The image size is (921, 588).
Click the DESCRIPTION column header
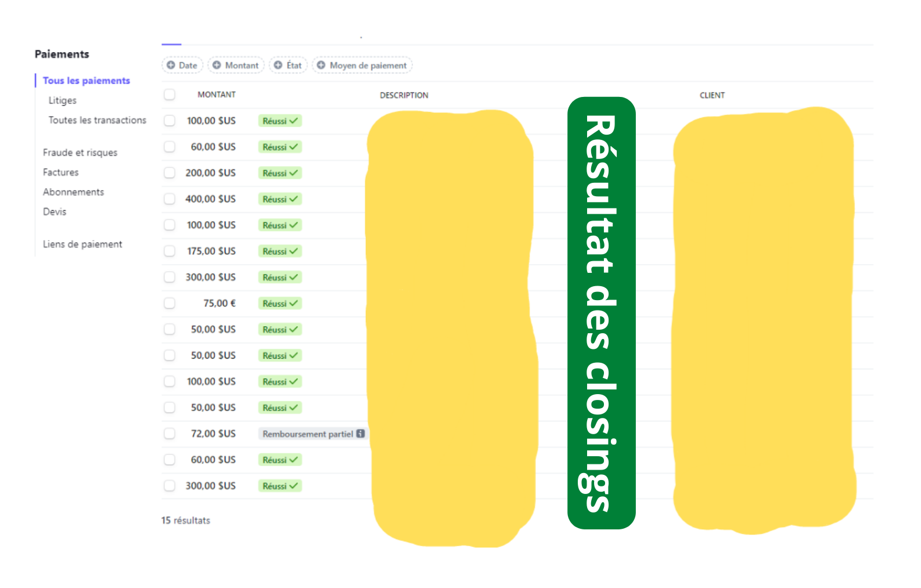(x=404, y=95)
